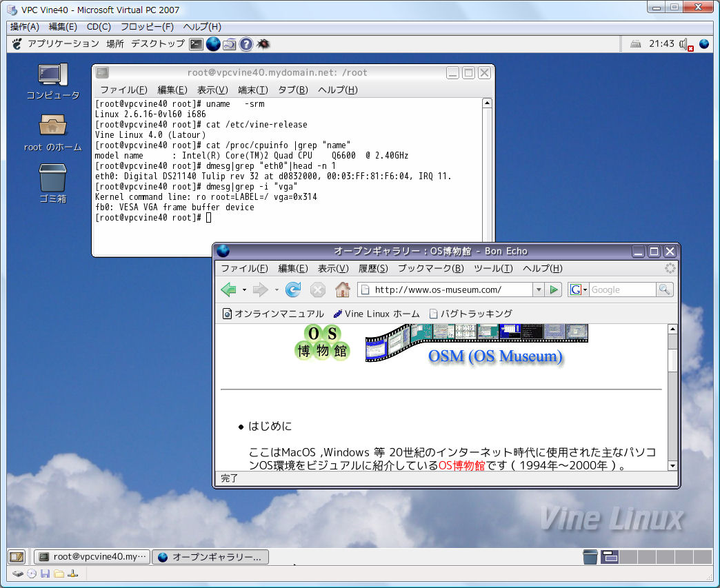Image resolution: width=720 pixels, height=588 pixels.
Task: Click the green Go arrow beside the address bar
Action: tap(554, 290)
